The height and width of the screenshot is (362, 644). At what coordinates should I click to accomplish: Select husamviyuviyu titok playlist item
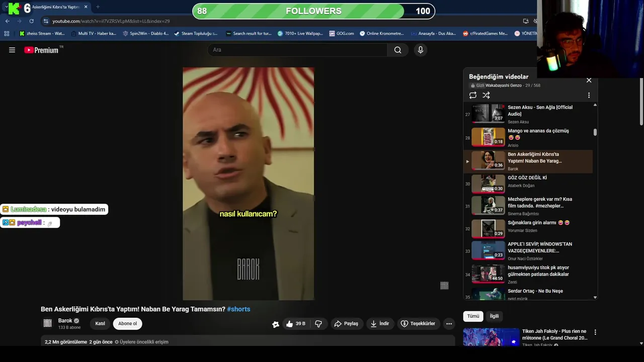(528, 275)
